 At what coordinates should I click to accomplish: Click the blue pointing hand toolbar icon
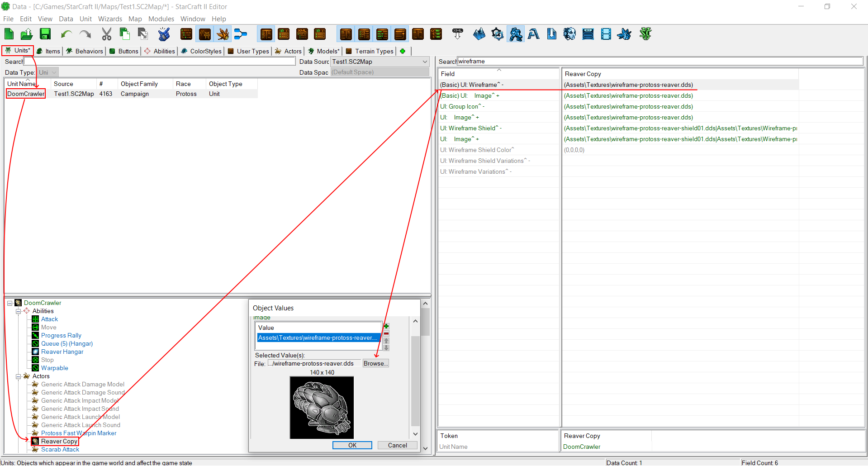[164, 34]
